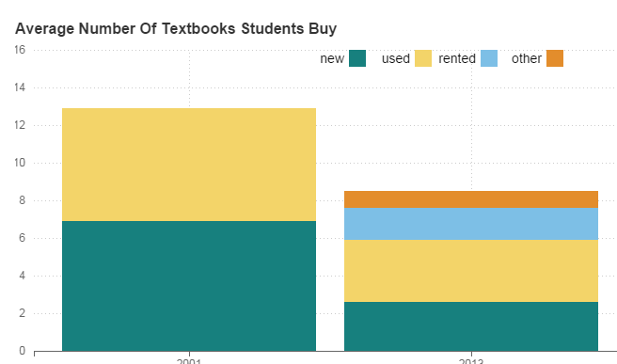Click the teal new segment of 2001 bar
The width and height of the screenshot is (617, 364).
tap(189, 286)
